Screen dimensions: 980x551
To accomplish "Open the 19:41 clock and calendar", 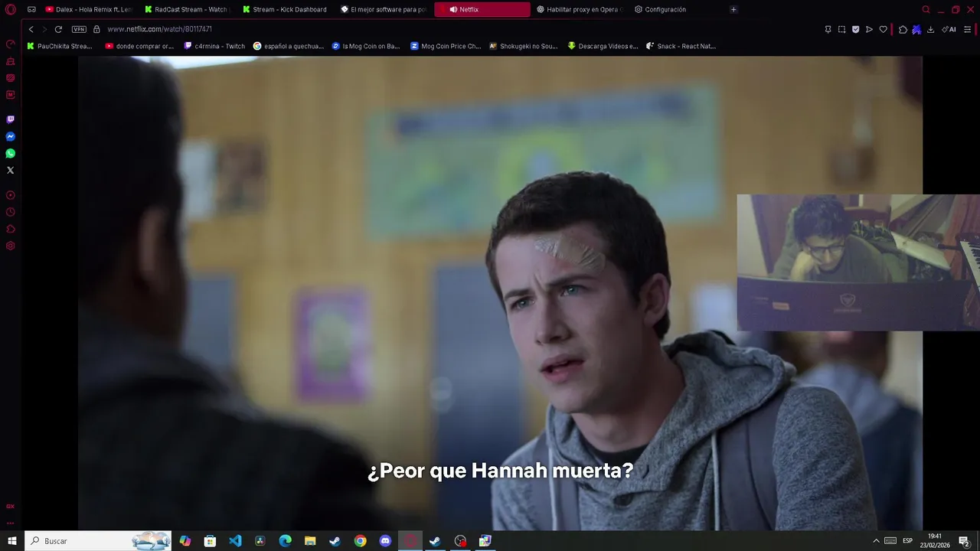I will coord(935,541).
